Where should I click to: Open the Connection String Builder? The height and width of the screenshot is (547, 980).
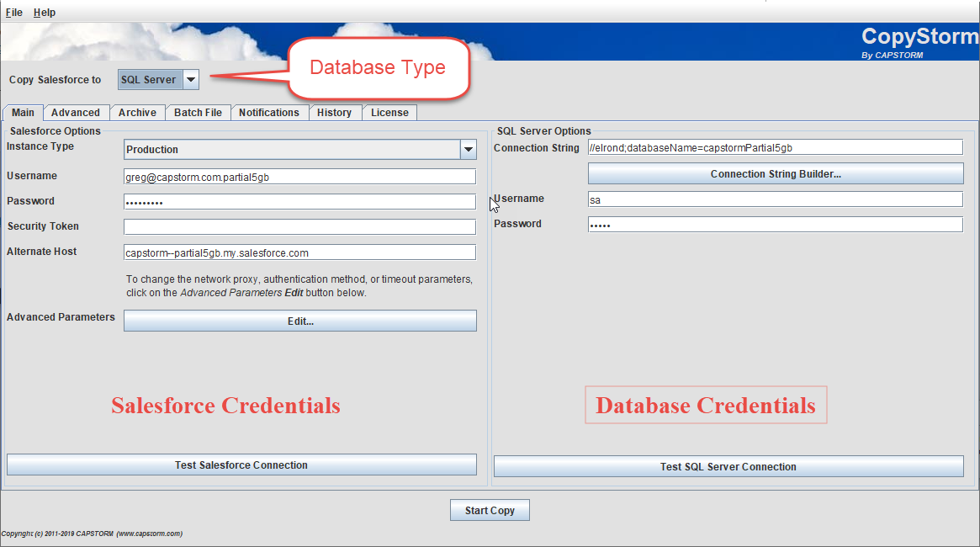[x=776, y=174]
